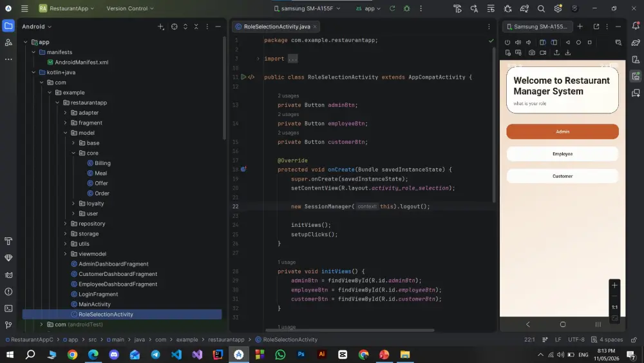Open the Git version control tool window

click(x=8, y=325)
